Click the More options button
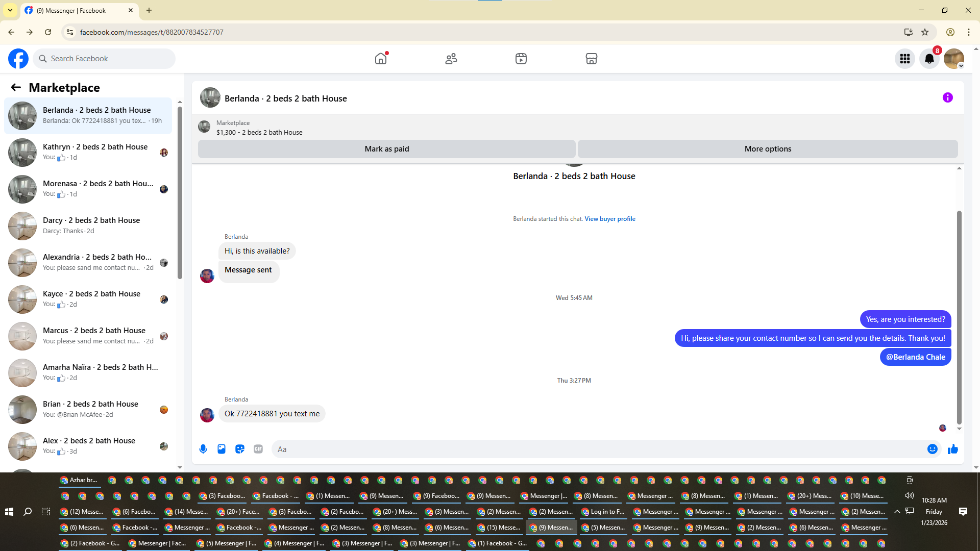 point(767,149)
